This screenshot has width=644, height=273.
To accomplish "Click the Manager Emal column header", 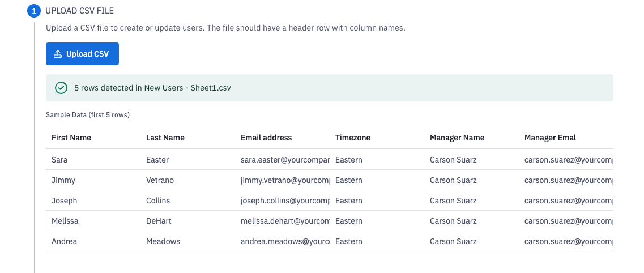I will [551, 138].
